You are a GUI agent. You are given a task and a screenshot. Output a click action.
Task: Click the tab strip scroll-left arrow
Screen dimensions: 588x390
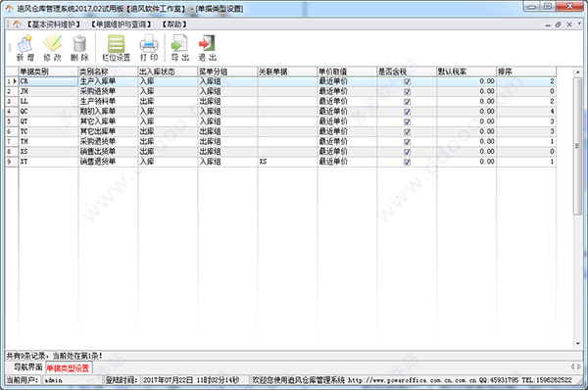[x=572, y=366]
